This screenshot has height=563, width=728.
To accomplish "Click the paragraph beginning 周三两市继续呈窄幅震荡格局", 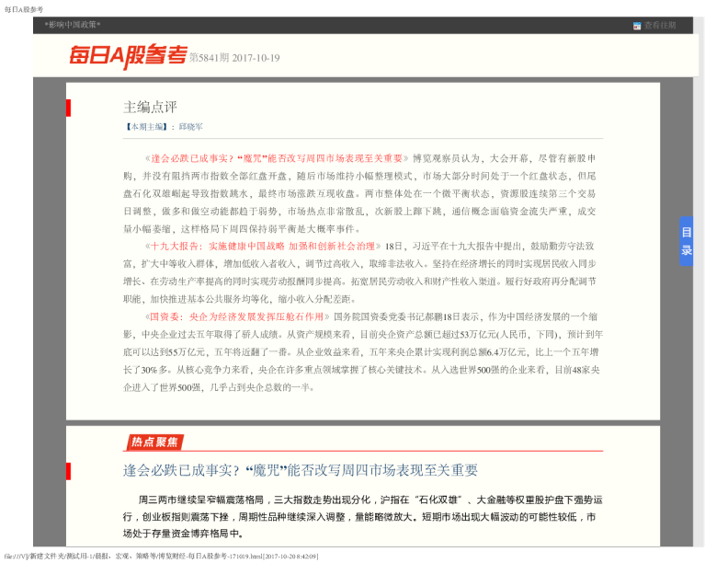I will click(362, 517).
